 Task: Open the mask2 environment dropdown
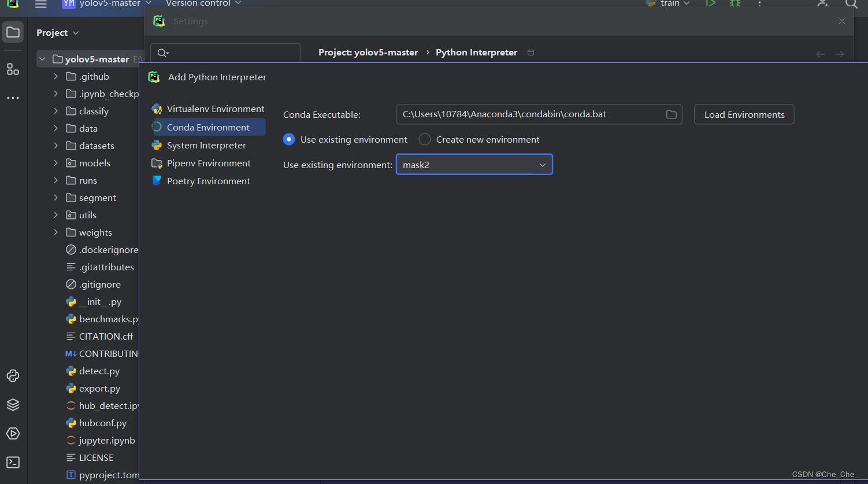pyautogui.click(x=474, y=165)
